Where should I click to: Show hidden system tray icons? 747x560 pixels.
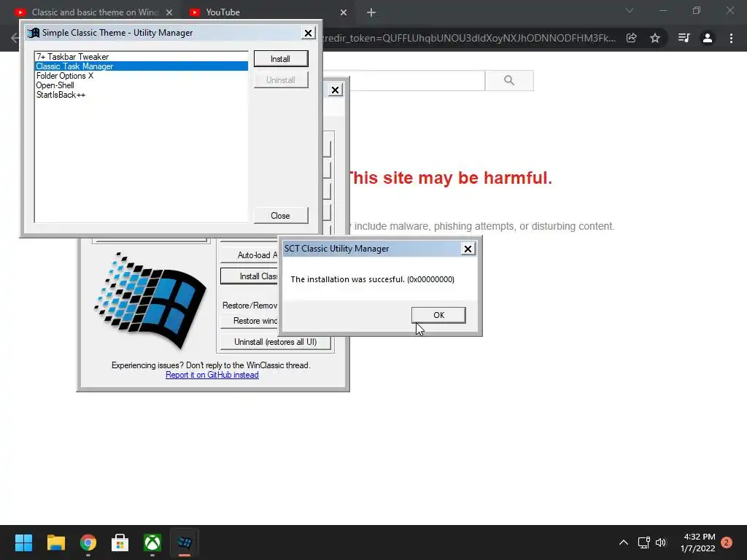coord(623,542)
